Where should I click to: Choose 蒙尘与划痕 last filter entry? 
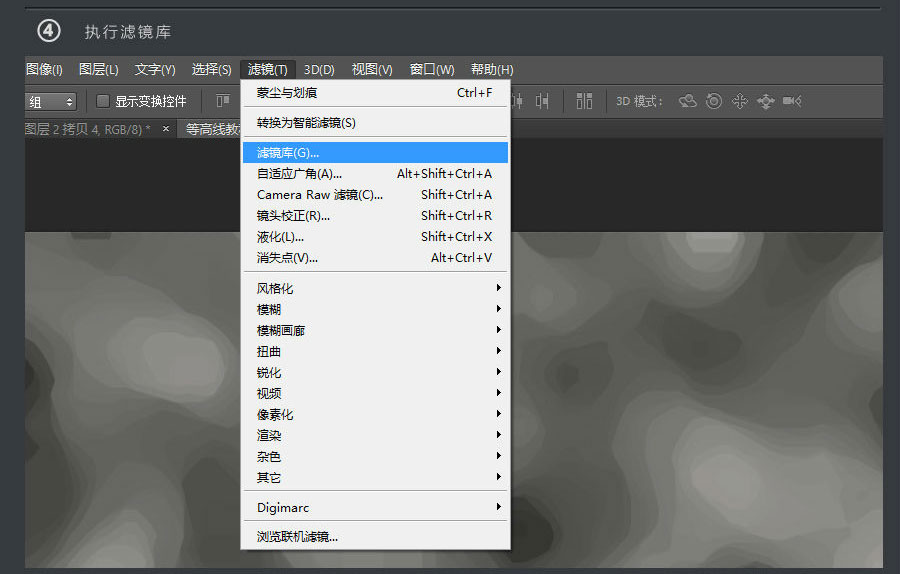[375, 92]
